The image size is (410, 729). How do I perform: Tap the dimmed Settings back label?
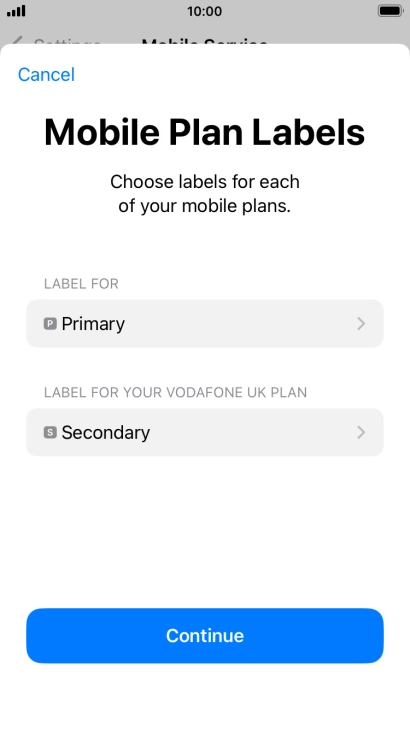[67, 41]
